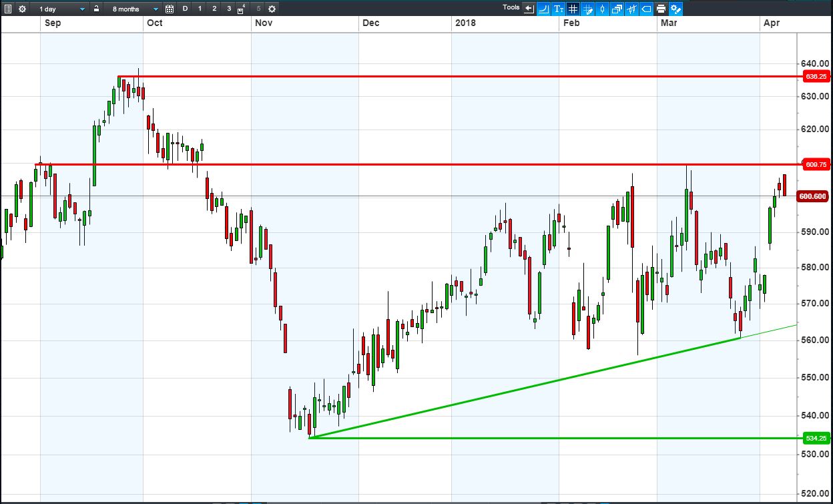This screenshot has width=833, height=504.
Task: Open preset settings gear after preset 5
Action: click(272, 9)
